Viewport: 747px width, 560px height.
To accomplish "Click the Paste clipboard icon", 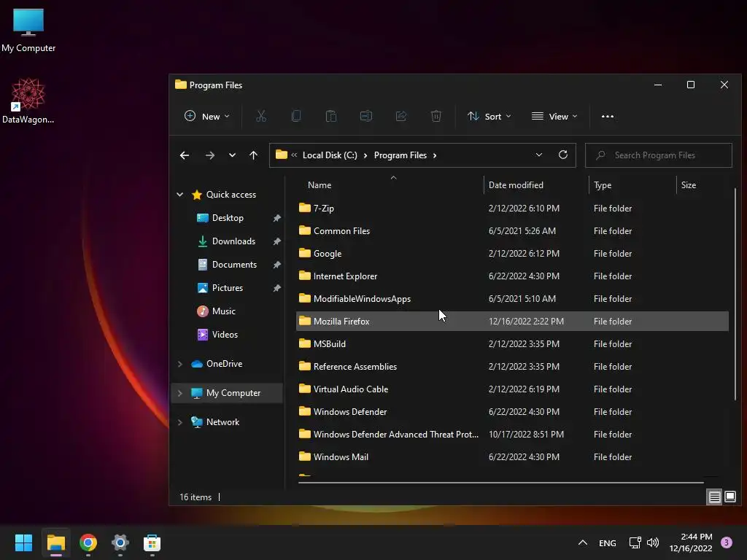I will (x=331, y=116).
